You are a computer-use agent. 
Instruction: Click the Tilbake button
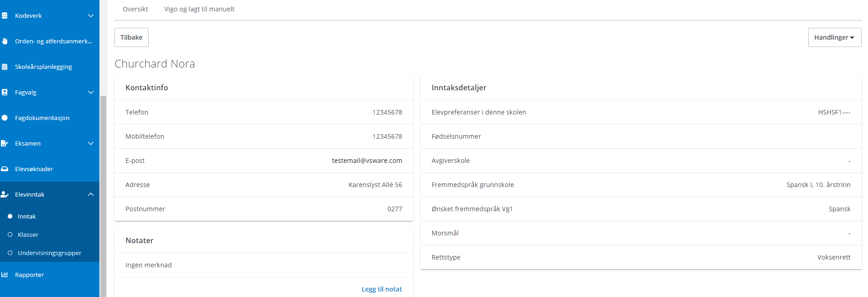tap(131, 37)
